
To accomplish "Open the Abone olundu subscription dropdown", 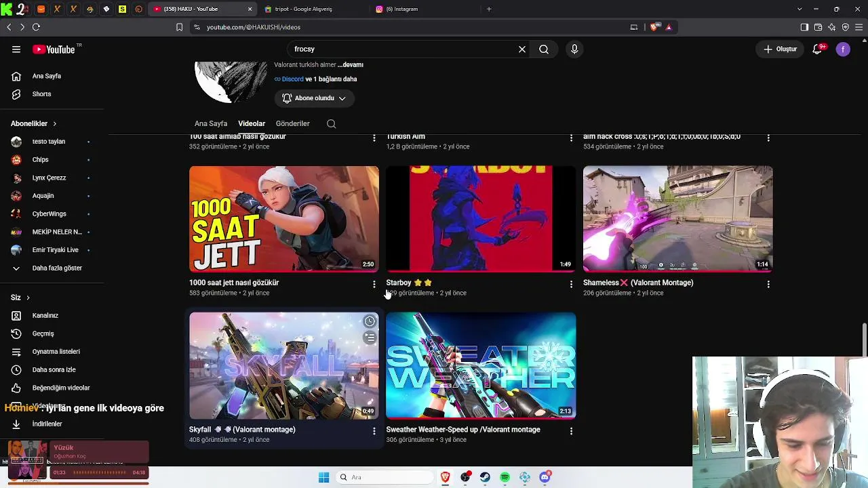I will pyautogui.click(x=314, y=98).
